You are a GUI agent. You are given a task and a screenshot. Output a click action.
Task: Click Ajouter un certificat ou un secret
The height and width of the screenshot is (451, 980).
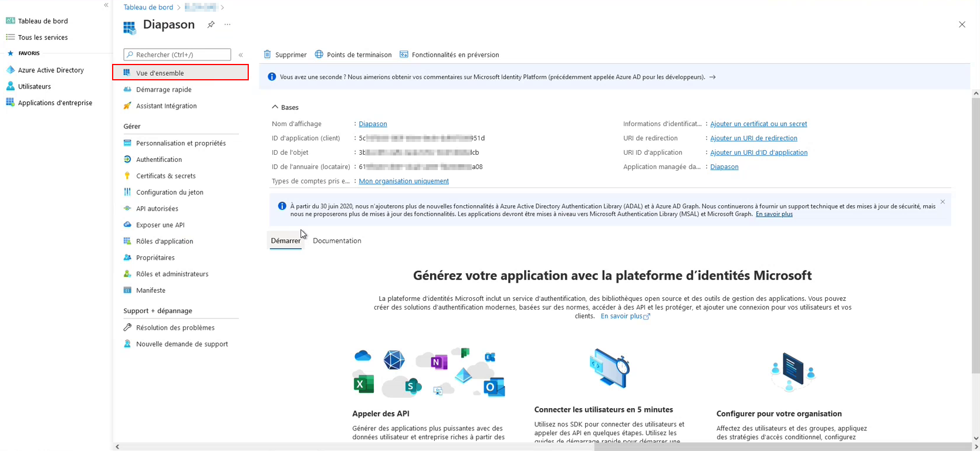click(x=758, y=124)
